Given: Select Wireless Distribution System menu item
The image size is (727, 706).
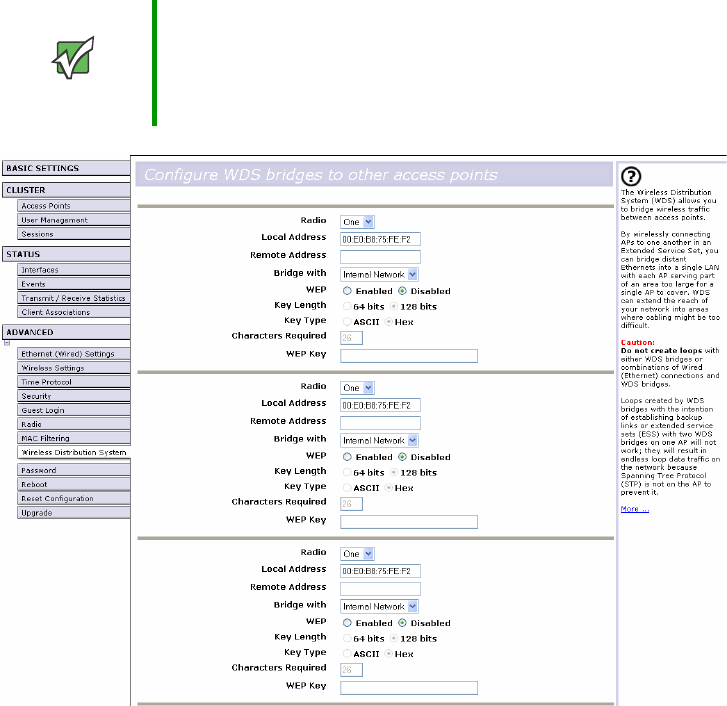Looking at the screenshot, I should pos(74,452).
